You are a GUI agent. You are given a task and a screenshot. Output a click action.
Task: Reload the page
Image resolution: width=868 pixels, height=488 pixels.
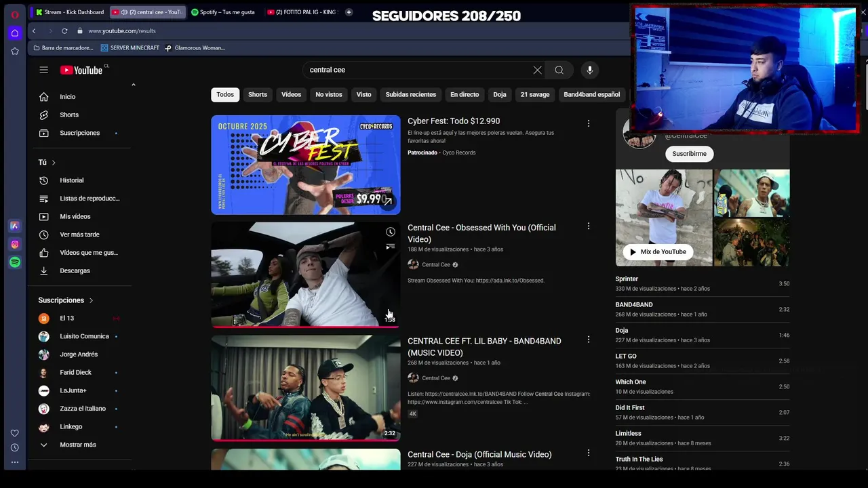click(x=64, y=30)
